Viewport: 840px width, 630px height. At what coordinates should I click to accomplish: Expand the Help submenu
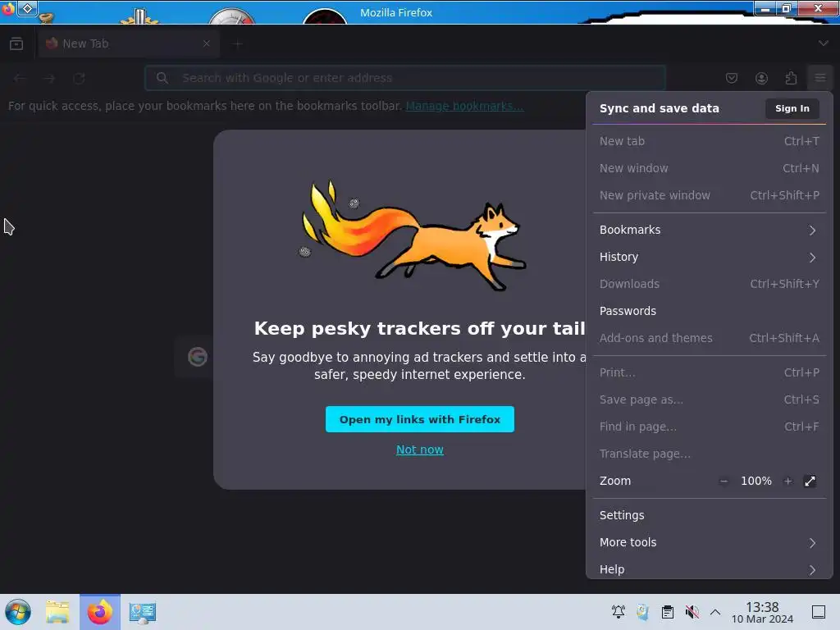[710, 569]
